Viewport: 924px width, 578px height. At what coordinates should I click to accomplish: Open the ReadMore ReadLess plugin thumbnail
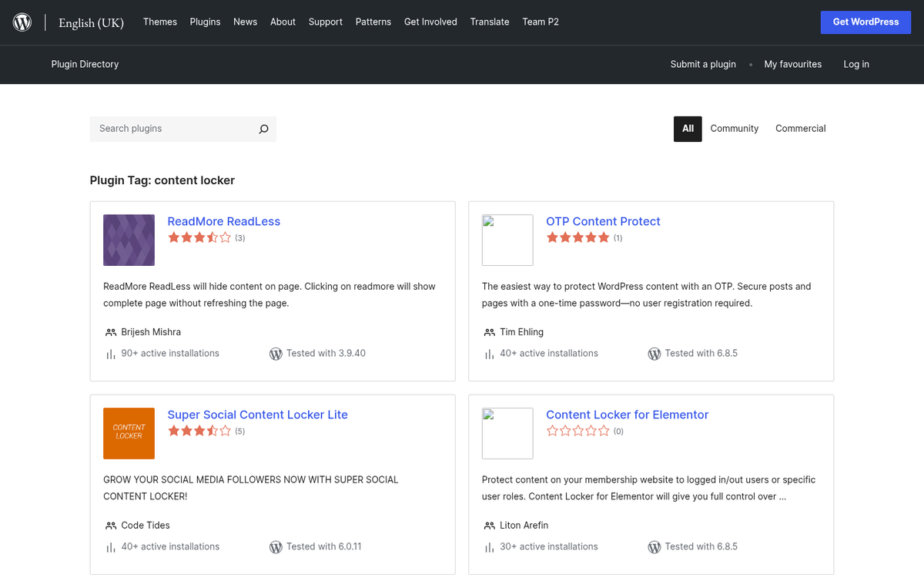129,240
